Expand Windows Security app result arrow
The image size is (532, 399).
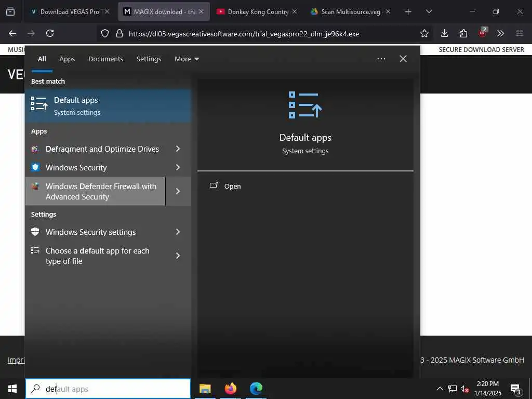coord(178,167)
